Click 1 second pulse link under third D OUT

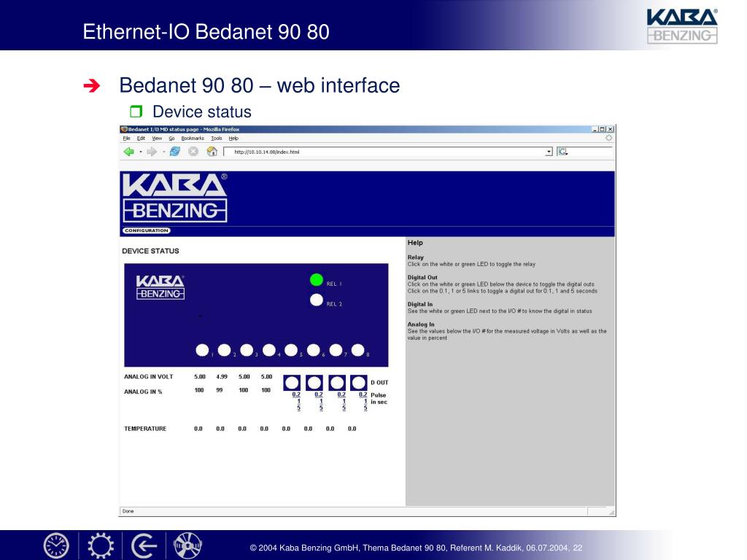pyautogui.click(x=344, y=402)
